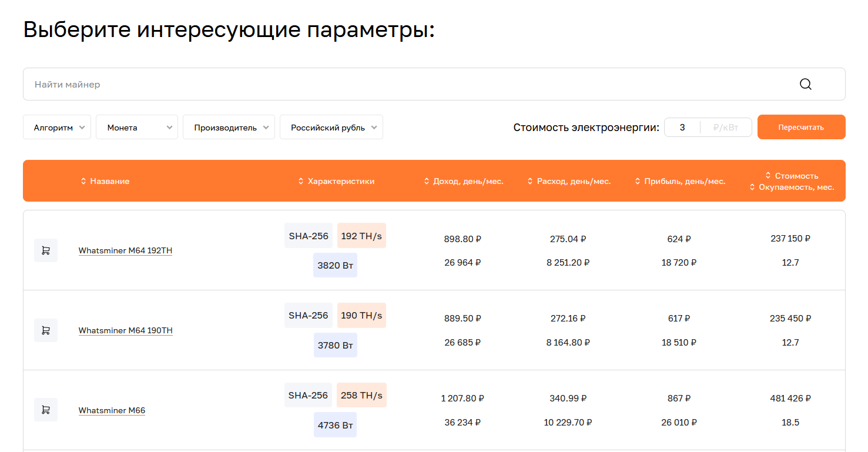Click the 275.04 ₽ daily expense value
The width and height of the screenshot is (868, 452).
(568, 239)
